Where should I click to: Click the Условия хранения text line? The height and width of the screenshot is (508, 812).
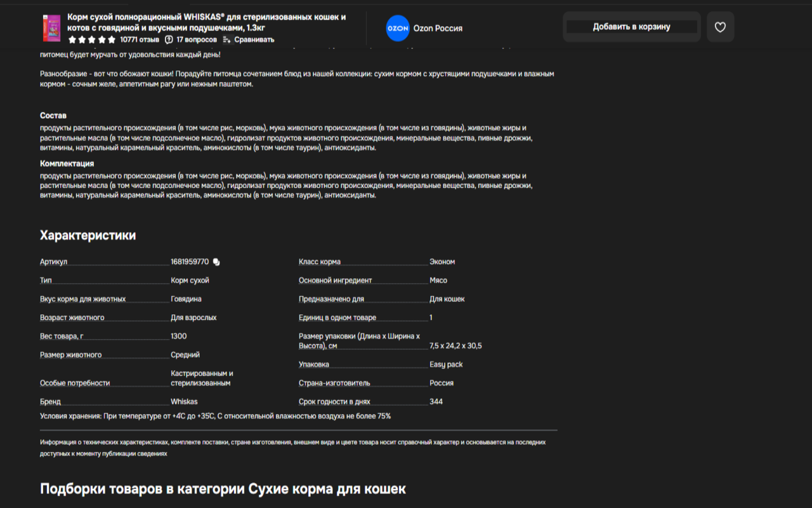pos(216,416)
